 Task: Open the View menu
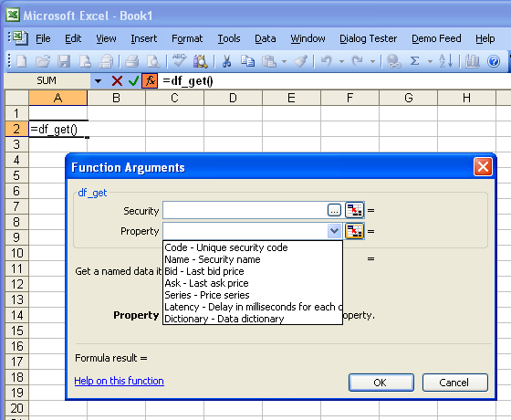[x=106, y=38]
